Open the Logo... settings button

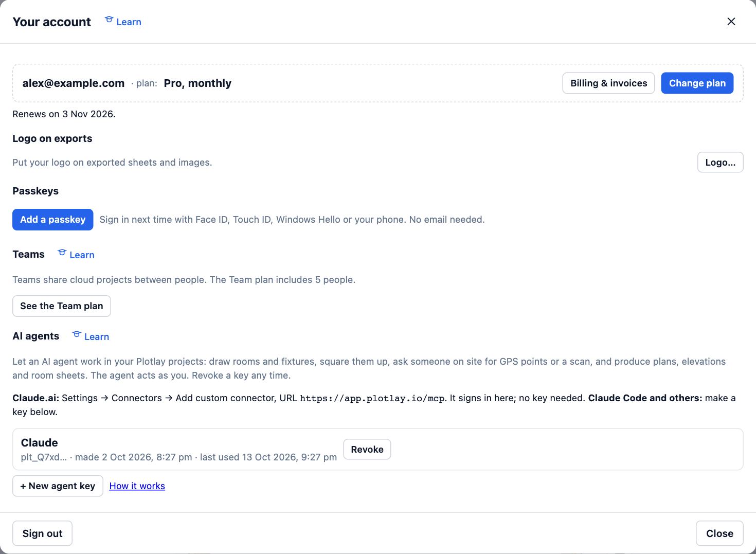[720, 163]
